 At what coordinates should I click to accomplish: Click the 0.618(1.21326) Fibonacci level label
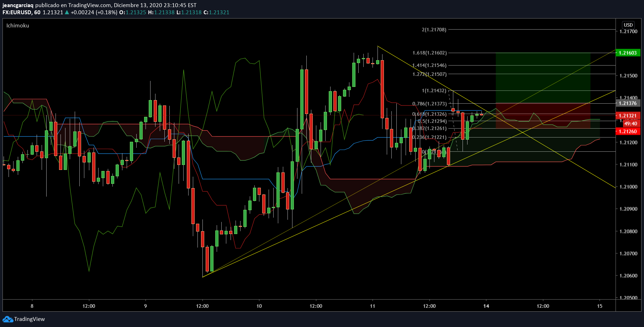click(x=429, y=114)
